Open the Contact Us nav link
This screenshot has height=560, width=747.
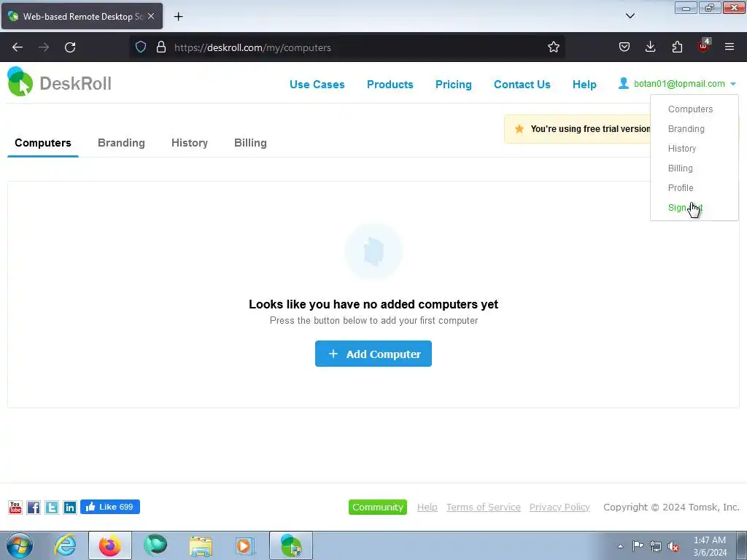(522, 85)
